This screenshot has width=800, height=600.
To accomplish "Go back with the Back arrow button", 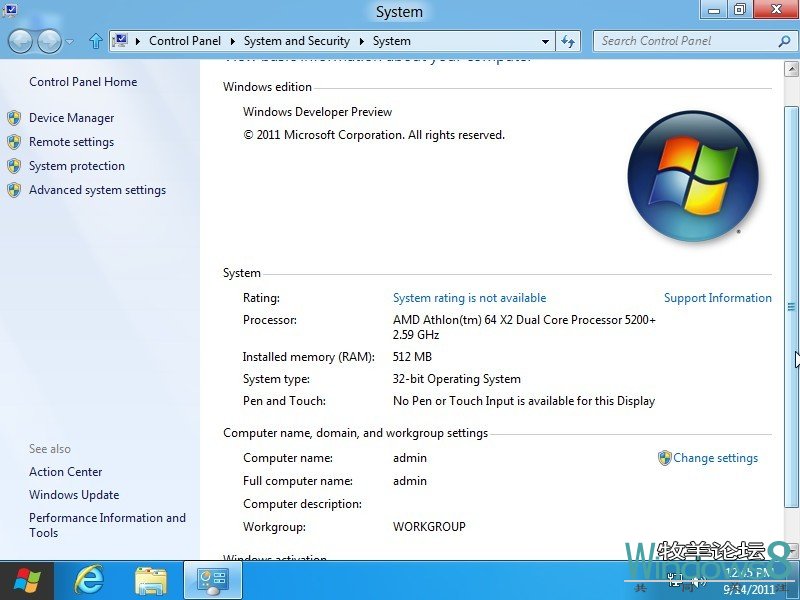I will [21, 41].
